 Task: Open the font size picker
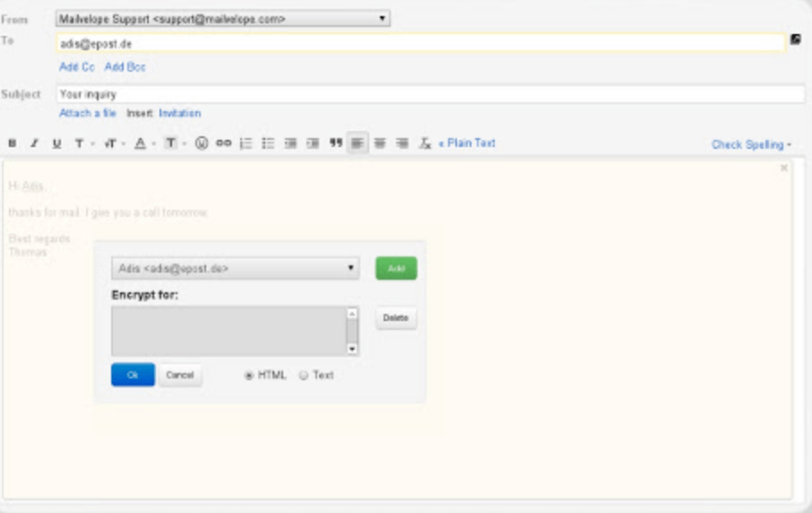click(114, 143)
